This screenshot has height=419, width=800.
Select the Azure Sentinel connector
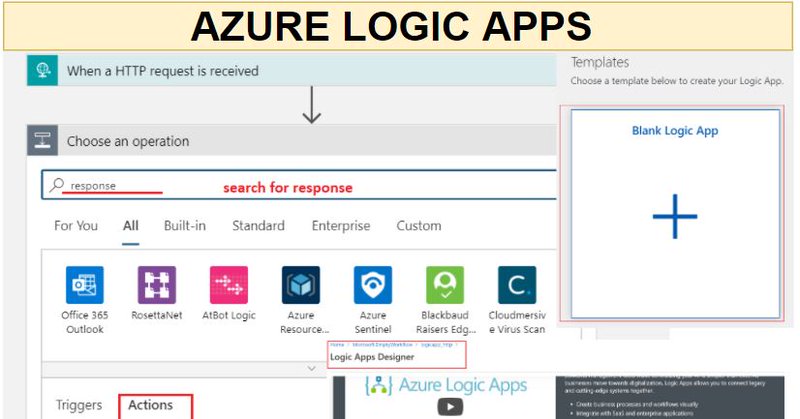click(373, 300)
